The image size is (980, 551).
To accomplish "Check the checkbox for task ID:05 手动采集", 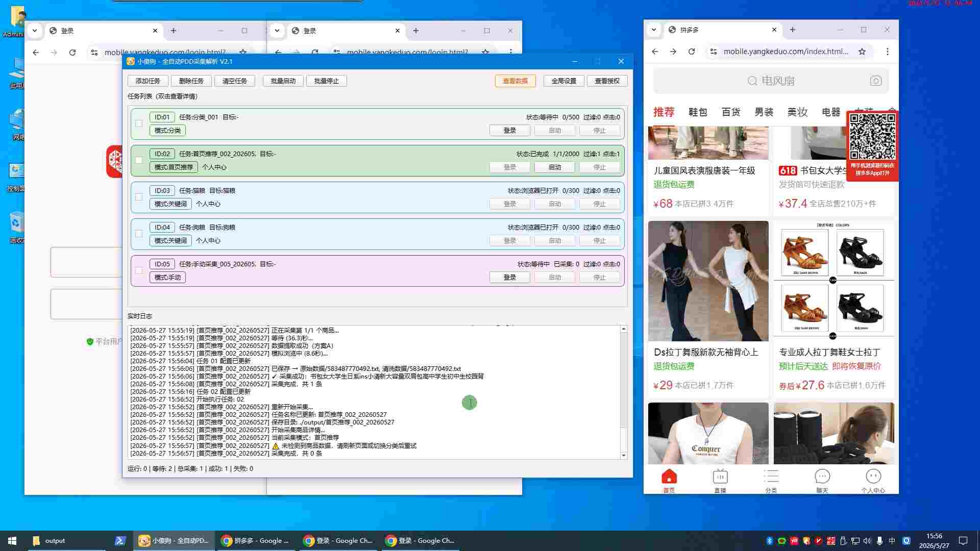I will click(139, 270).
